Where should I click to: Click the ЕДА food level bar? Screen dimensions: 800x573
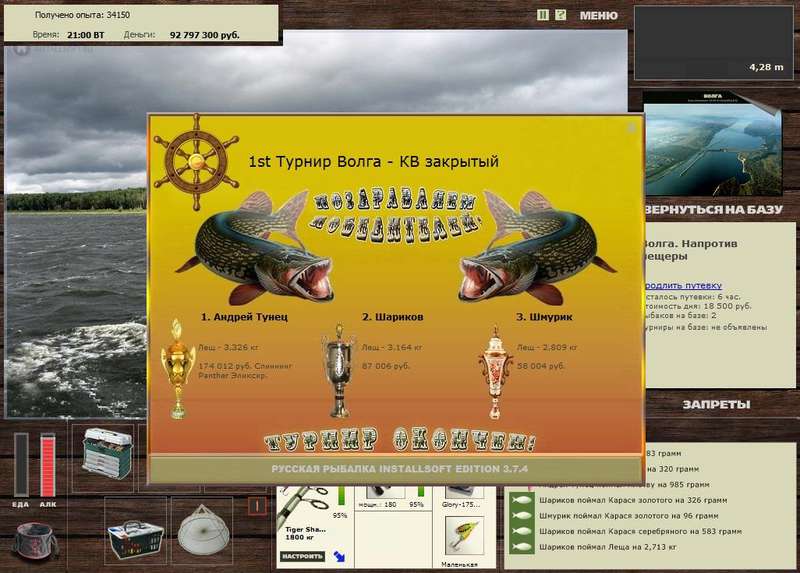(21, 465)
